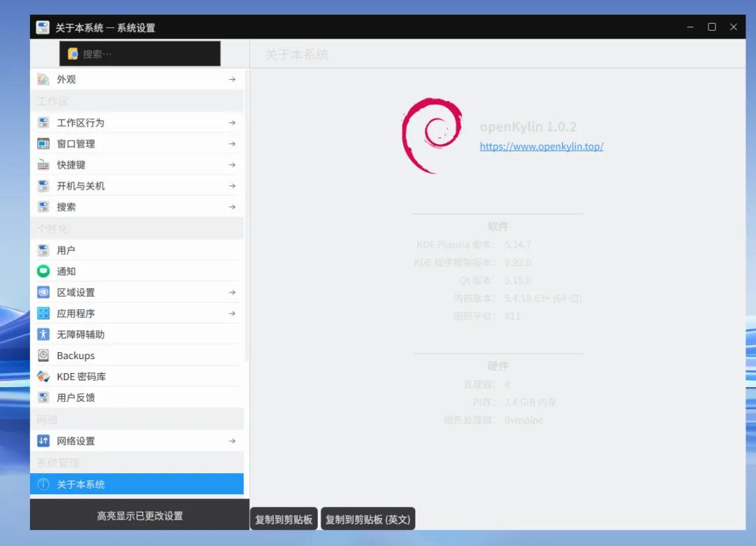Click the 搜索 category icon in list
Viewport: 756px width, 546px height.
[43, 207]
